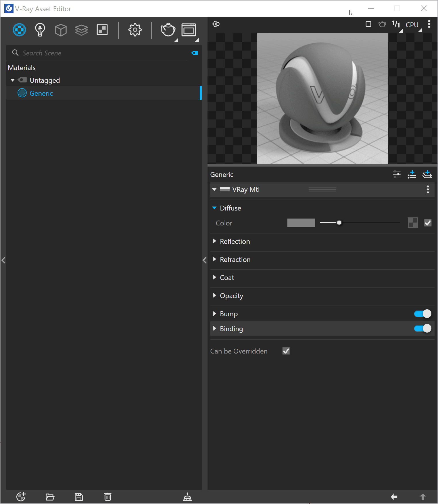Expand the Binding section
This screenshot has width=438, height=504.
coord(214,329)
